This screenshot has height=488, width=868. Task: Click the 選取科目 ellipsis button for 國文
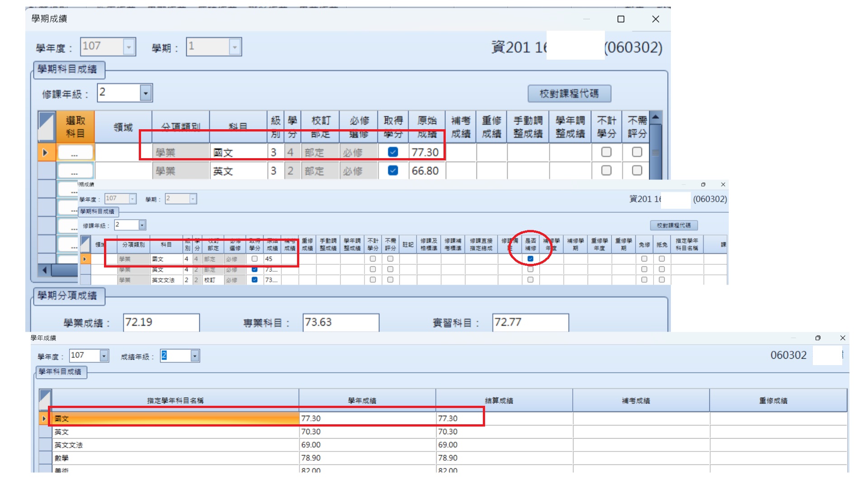pos(75,152)
